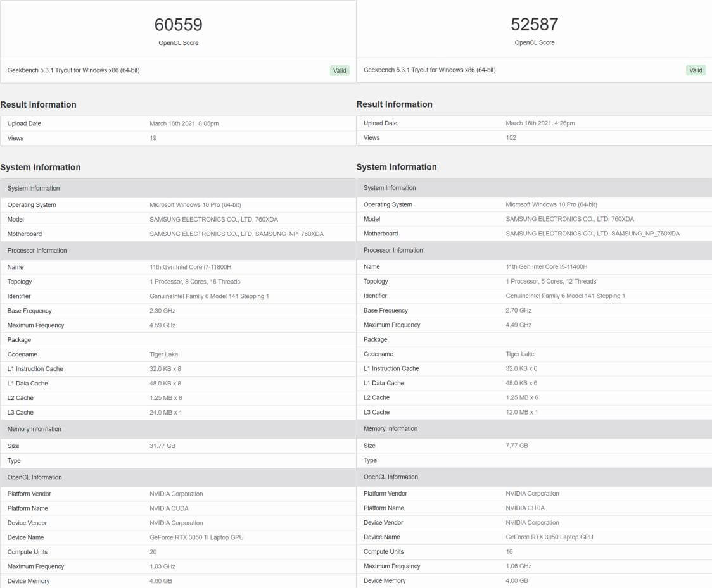Select the 1.03 GHz GPU maximum frequency
This screenshot has height=588, width=712.
coord(162,566)
